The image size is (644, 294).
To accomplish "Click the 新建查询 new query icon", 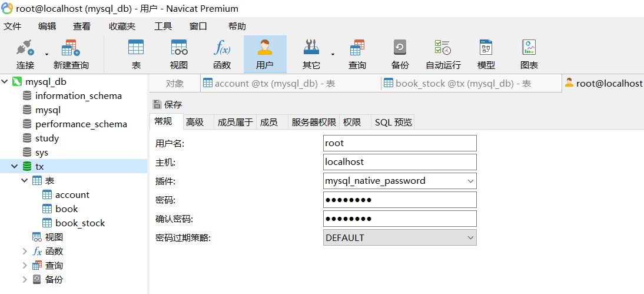I will tap(71, 54).
